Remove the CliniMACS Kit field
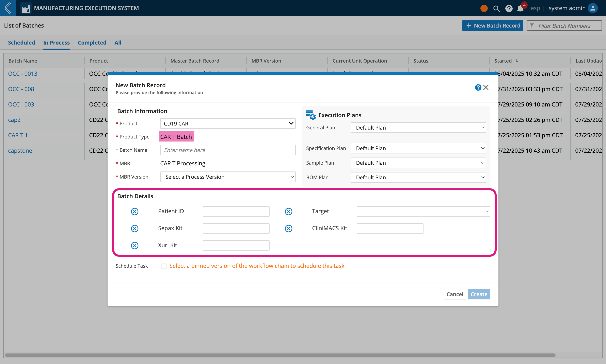 pyautogui.click(x=289, y=228)
